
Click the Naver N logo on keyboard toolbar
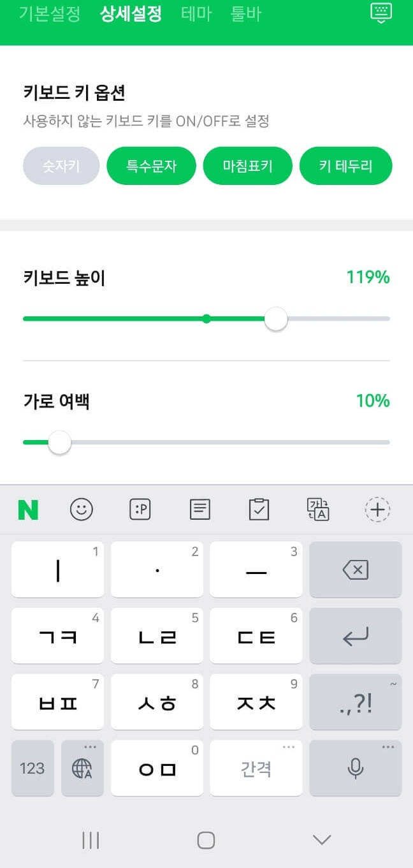tap(27, 509)
